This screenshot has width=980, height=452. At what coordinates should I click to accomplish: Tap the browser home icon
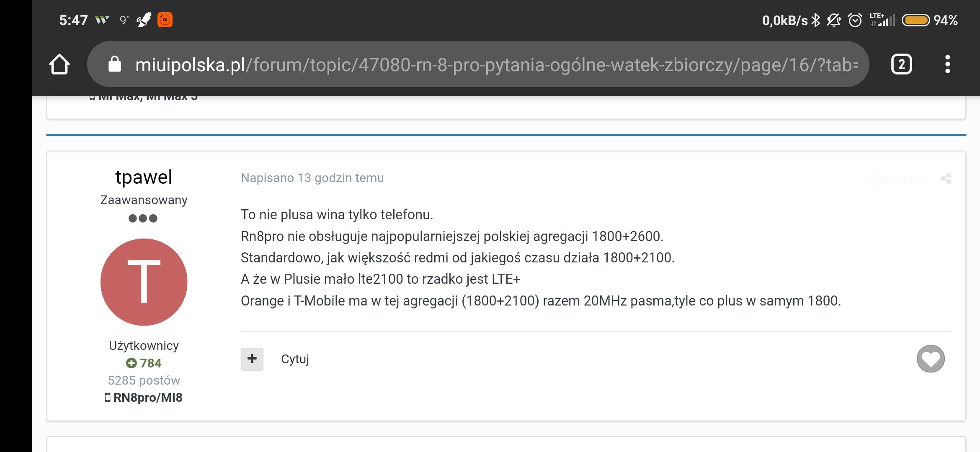coord(59,64)
